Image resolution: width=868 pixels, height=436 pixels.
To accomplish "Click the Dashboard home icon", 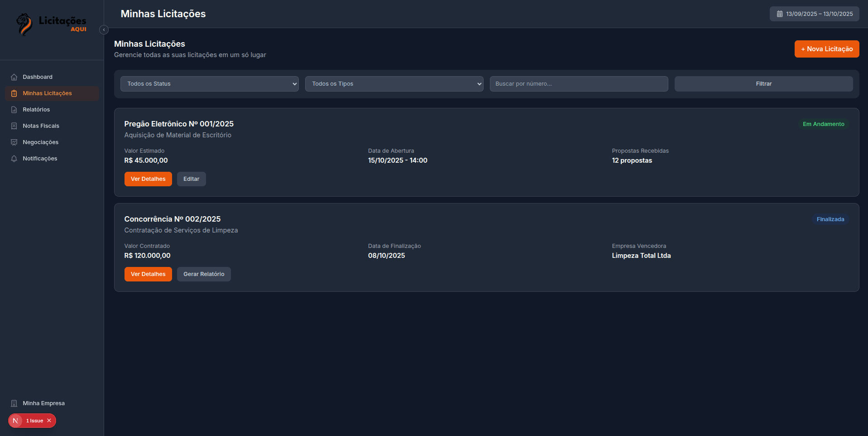I will [14, 77].
